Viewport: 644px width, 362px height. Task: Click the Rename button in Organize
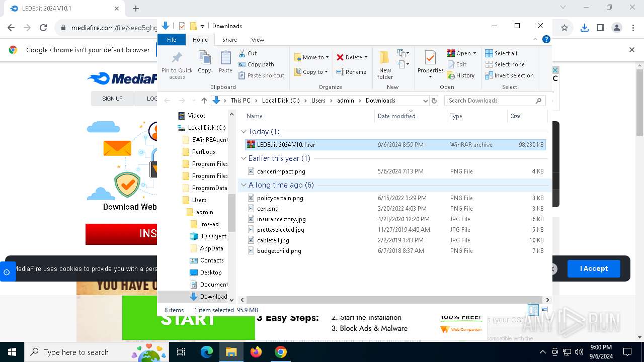click(351, 72)
